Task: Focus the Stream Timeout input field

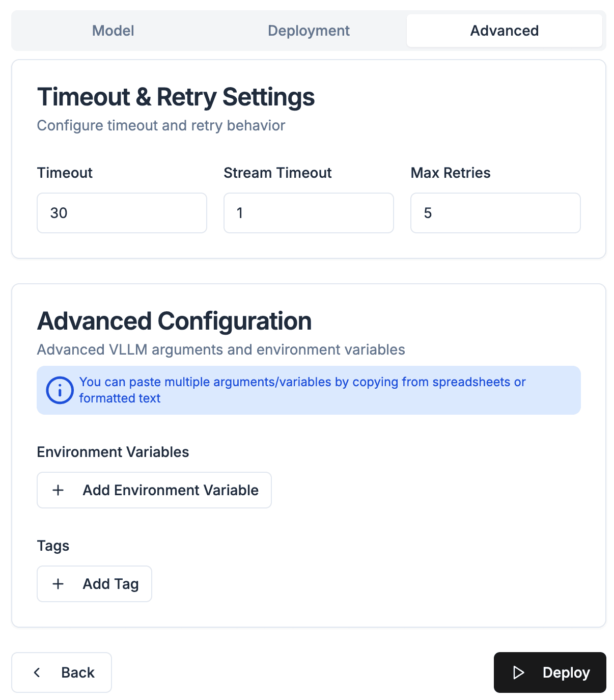Action: click(309, 213)
